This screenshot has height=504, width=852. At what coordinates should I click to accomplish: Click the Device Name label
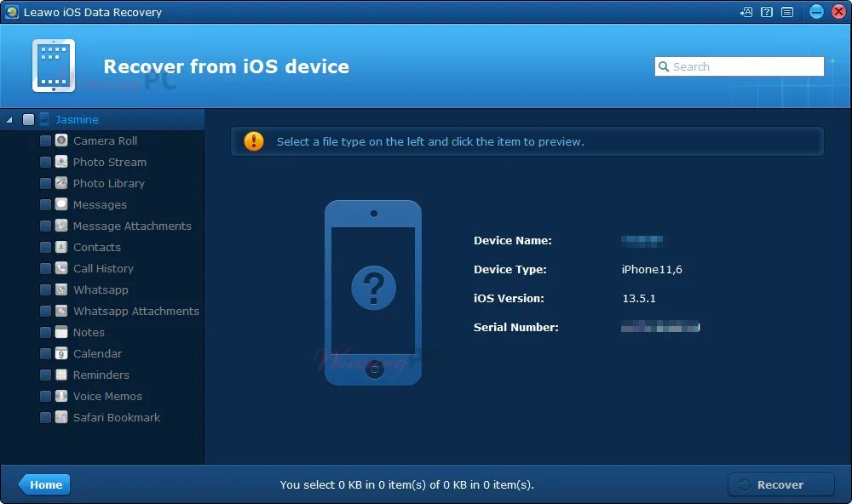point(512,241)
